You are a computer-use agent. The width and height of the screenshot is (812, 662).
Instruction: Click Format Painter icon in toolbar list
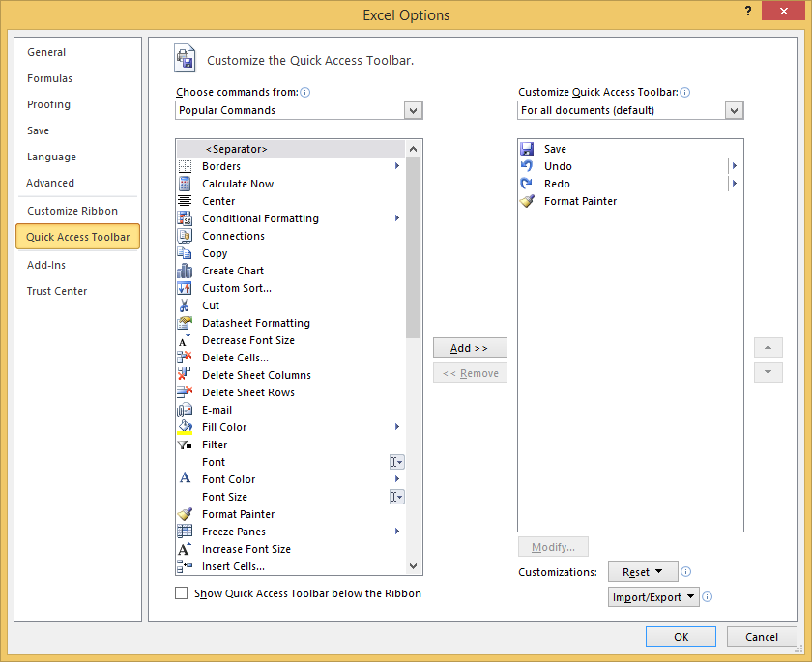[527, 201]
